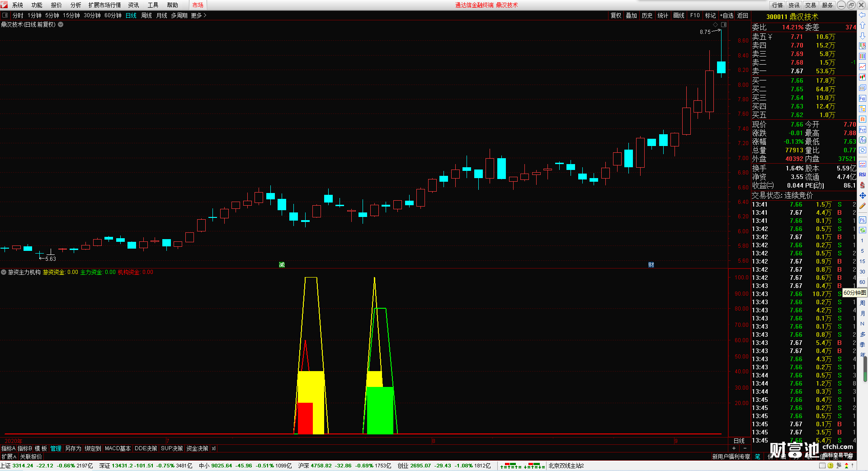Select the 笔 tick tab below trades
This screenshot has height=471, width=868.
tap(758, 457)
